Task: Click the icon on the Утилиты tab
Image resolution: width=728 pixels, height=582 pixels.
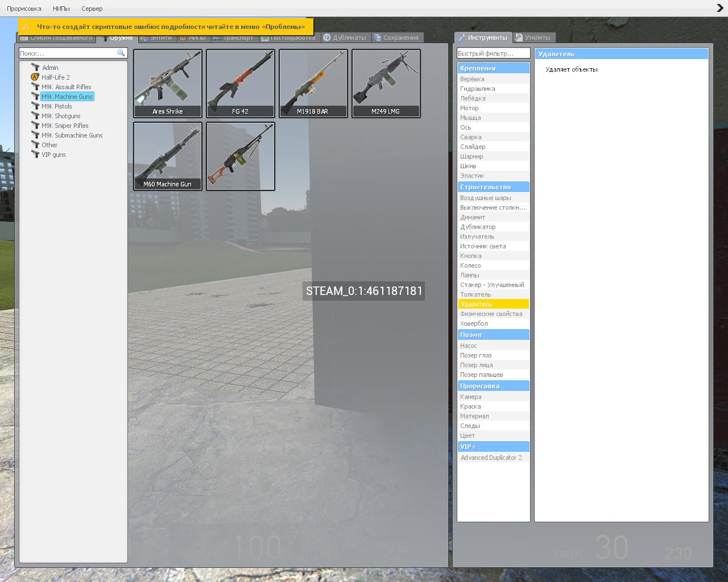Action: tap(519, 38)
